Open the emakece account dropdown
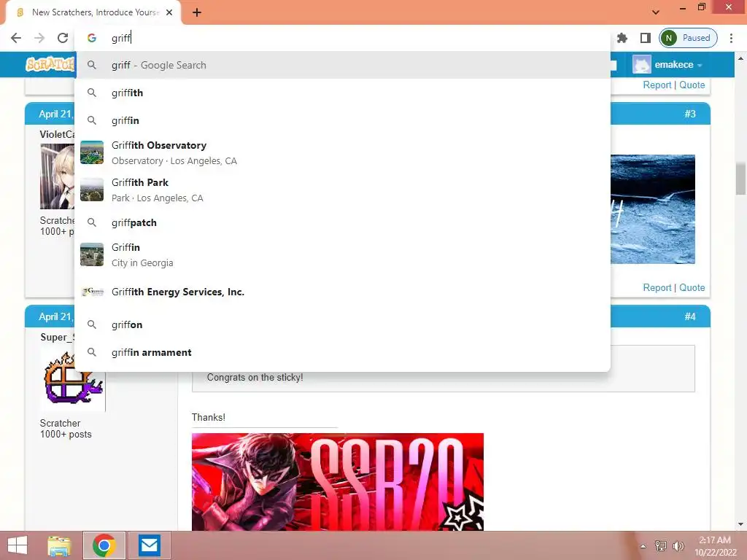 (678, 64)
